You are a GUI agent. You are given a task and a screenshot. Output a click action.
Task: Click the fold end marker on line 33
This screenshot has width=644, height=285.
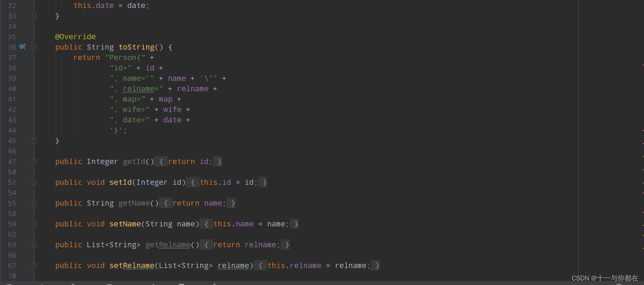tap(34, 16)
